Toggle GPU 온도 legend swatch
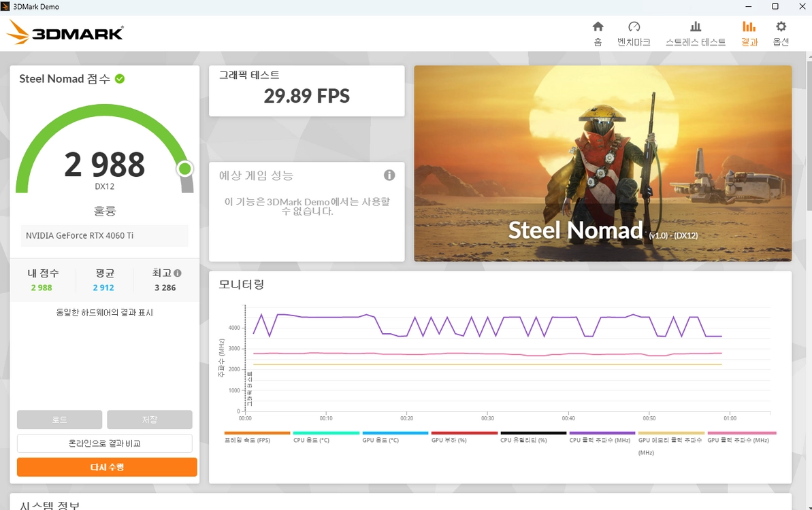Screen dimensions: 812x510 coord(395,433)
